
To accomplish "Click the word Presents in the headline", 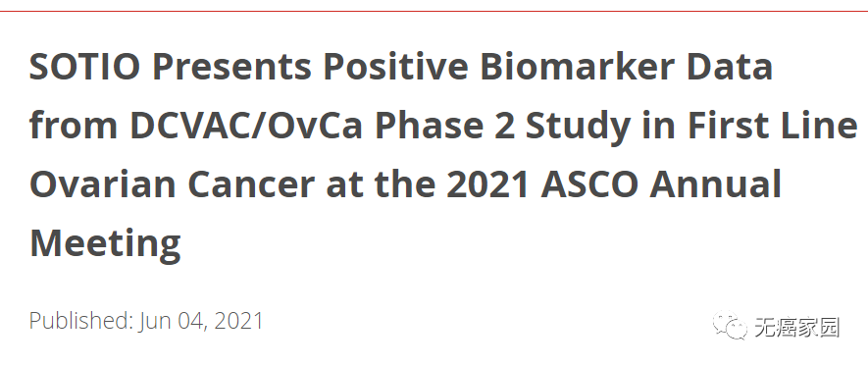I will tap(231, 67).
